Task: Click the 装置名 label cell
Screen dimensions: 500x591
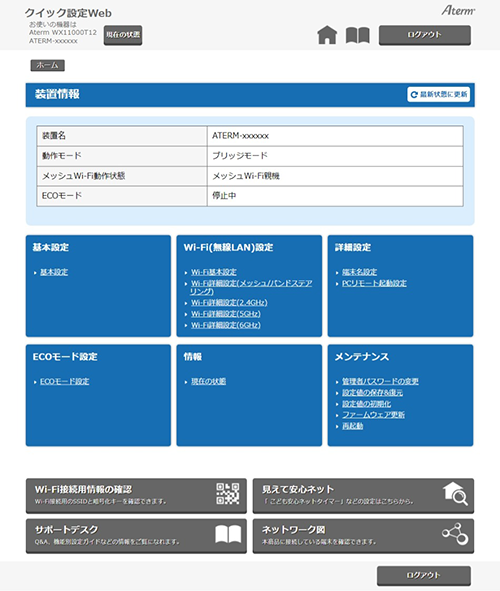Action: 122,136
